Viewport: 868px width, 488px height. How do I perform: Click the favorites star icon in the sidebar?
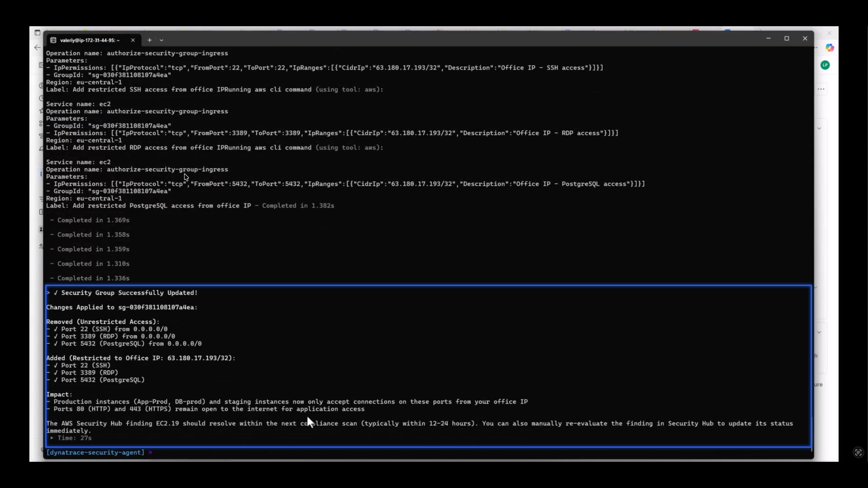(41, 110)
